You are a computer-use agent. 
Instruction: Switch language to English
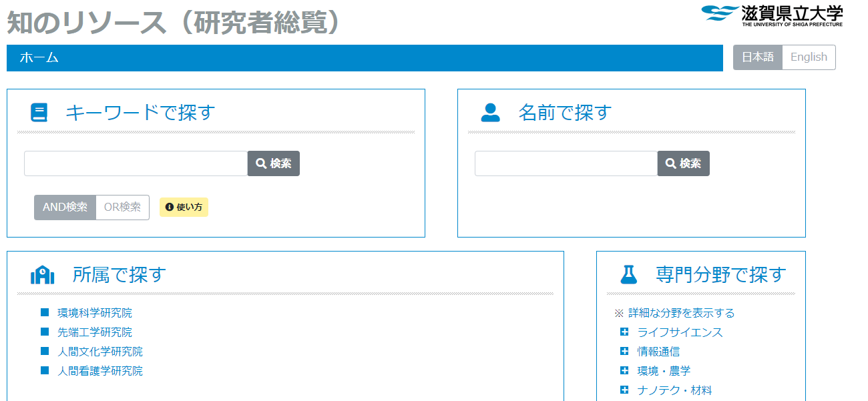point(808,57)
